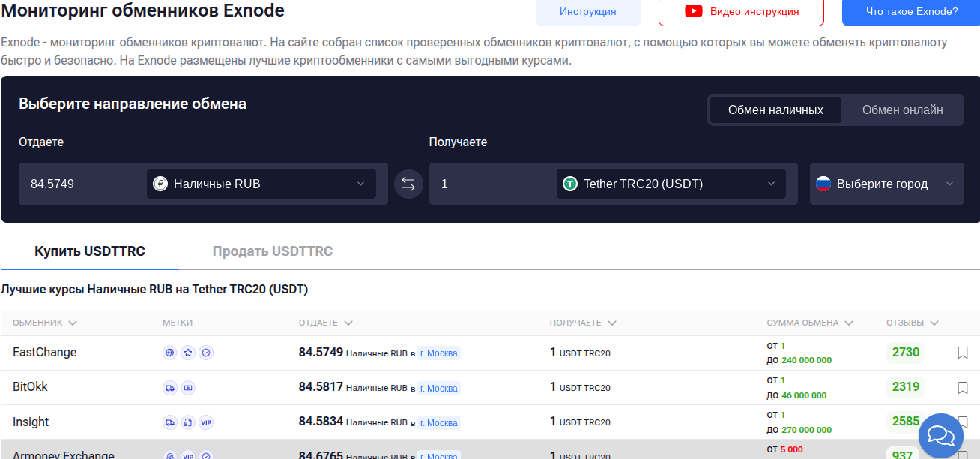Click the rate 84.5817 in BitOkk row
The image size is (980, 459).
pyautogui.click(x=321, y=387)
